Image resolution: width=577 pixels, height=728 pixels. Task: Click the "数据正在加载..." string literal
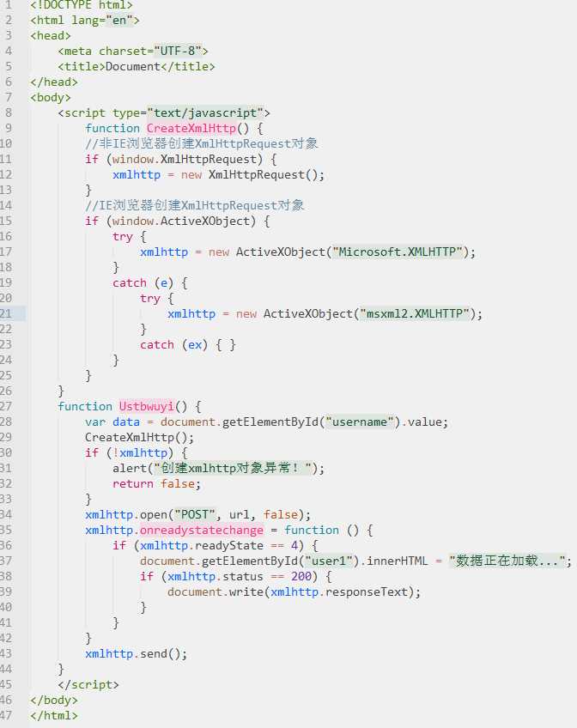pyautogui.click(x=507, y=561)
